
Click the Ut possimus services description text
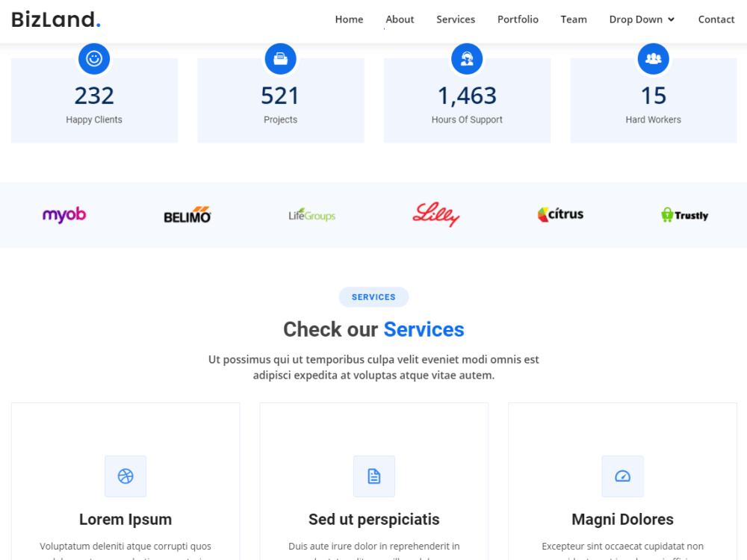click(x=373, y=367)
